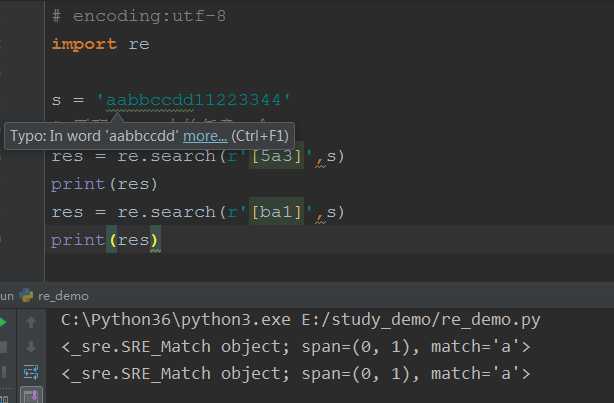Click the '[ba1]' regex pattern in the code
The image size is (614, 403).
point(276,212)
